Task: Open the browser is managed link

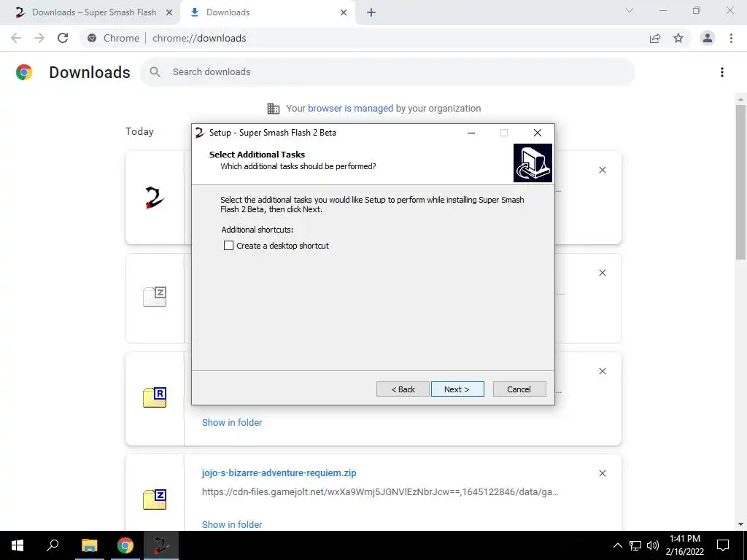Action: point(350,108)
